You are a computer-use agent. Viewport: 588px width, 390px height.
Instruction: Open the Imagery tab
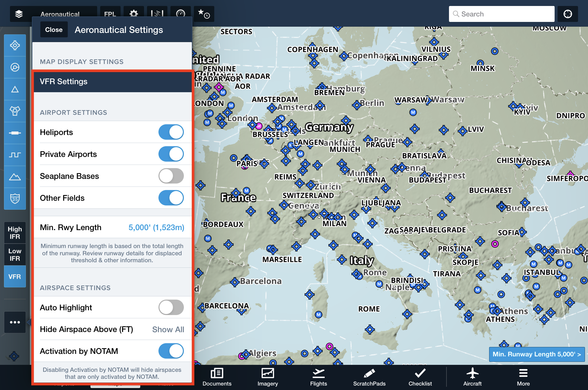coord(268,377)
